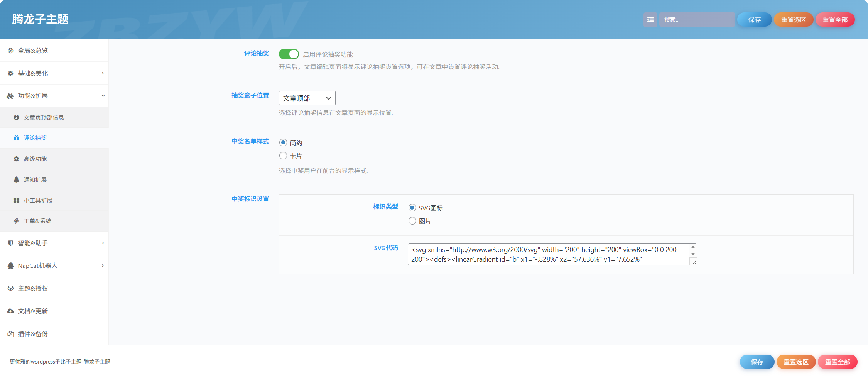The width and height of the screenshot is (868, 379).
Task: Click the bottom 重置全部 button
Action: pyautogui.click(x=838, y=362)
